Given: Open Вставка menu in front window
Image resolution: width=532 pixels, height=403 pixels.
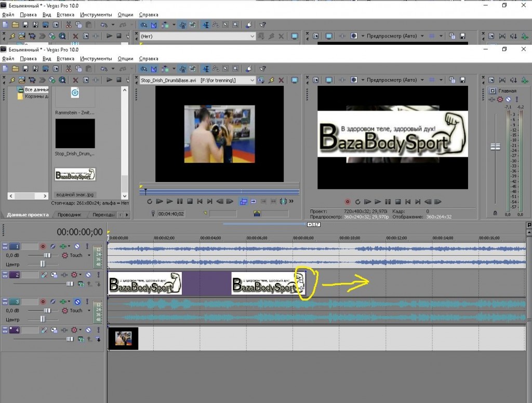Looking at the screenshot, I should pyautogui.click(x=65, y=58).
